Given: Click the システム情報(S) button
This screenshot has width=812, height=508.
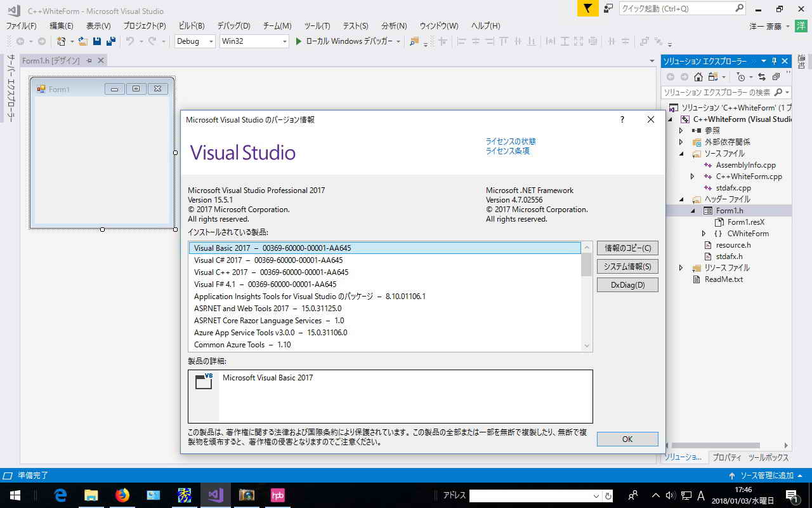Looking at the screenshot, I should [627, 267].
